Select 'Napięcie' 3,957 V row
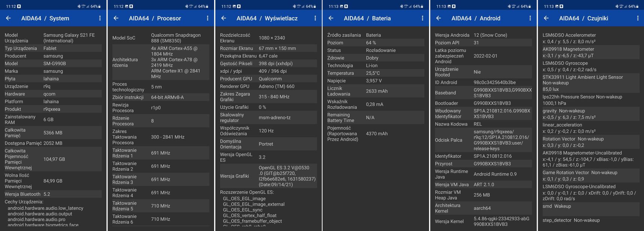 [376, 81]
